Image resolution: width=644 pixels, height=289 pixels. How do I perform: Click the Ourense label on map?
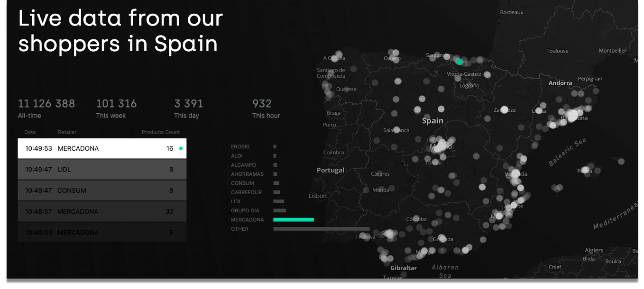pos(346,89)
